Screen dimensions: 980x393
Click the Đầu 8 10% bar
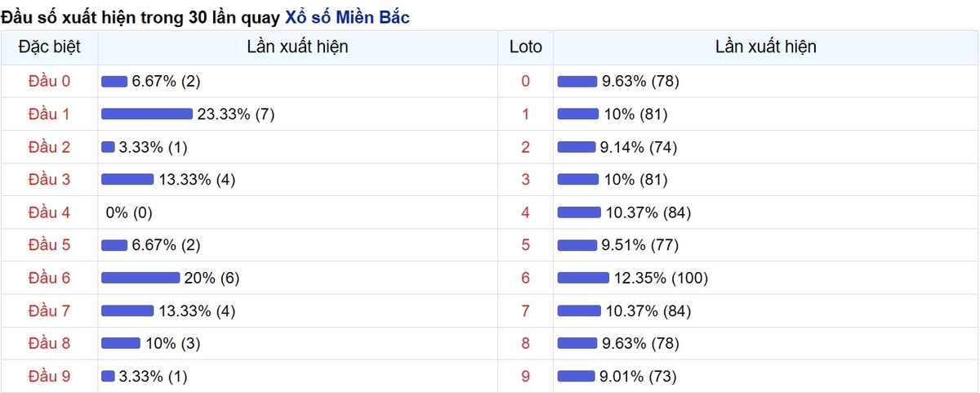pos(121,343)
